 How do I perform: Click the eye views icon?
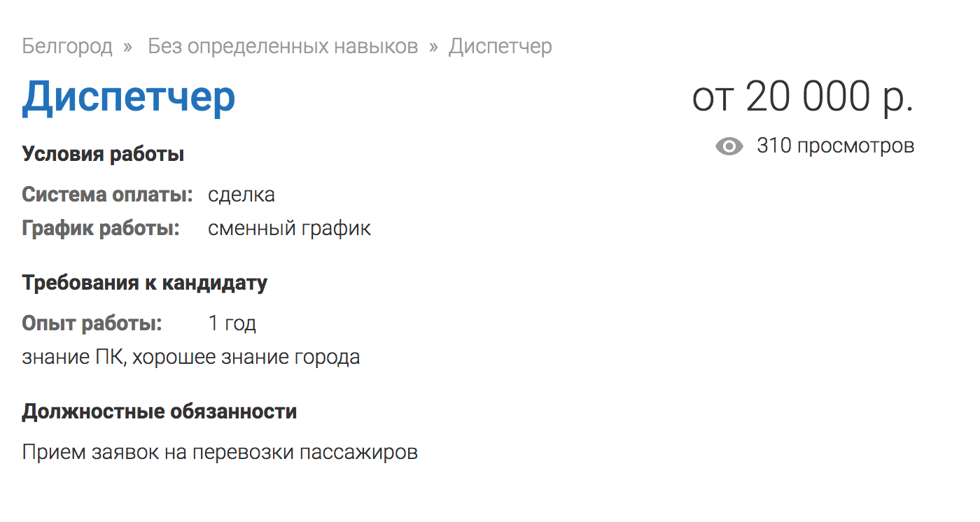tap(729, 146)
